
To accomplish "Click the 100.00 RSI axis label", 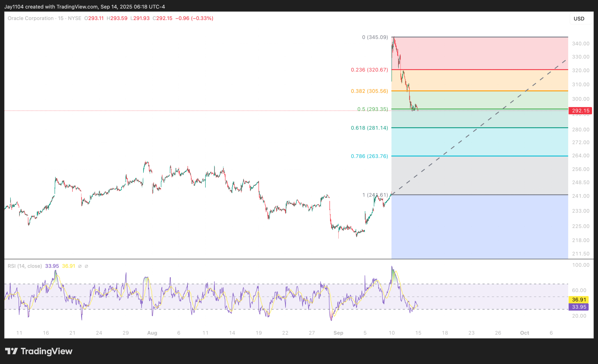I will click(580, 265).
